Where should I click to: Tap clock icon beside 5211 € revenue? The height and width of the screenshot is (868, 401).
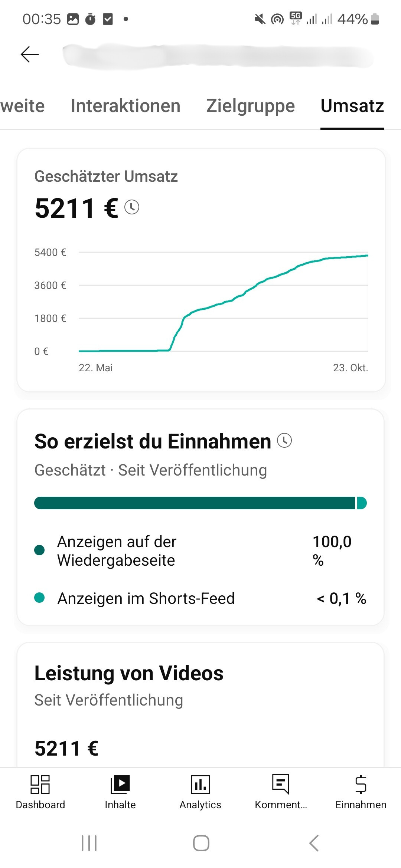click(132, 207)
